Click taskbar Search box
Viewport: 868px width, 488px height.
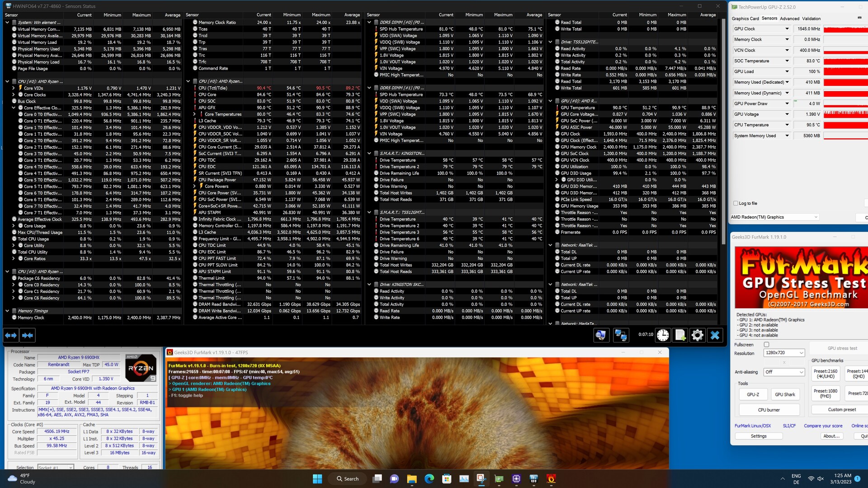coord(347,479)
